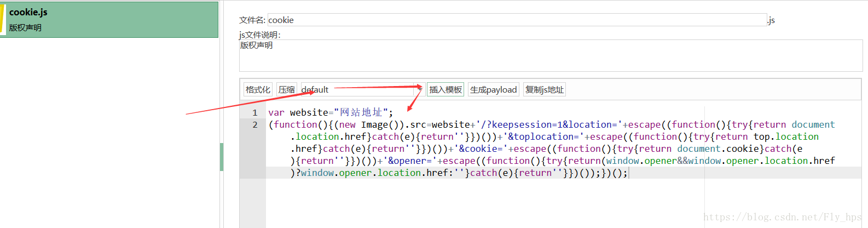Click the 文件名 input containing cookie
This screenshot has width=868, height=228.
(x=517, y=20)
